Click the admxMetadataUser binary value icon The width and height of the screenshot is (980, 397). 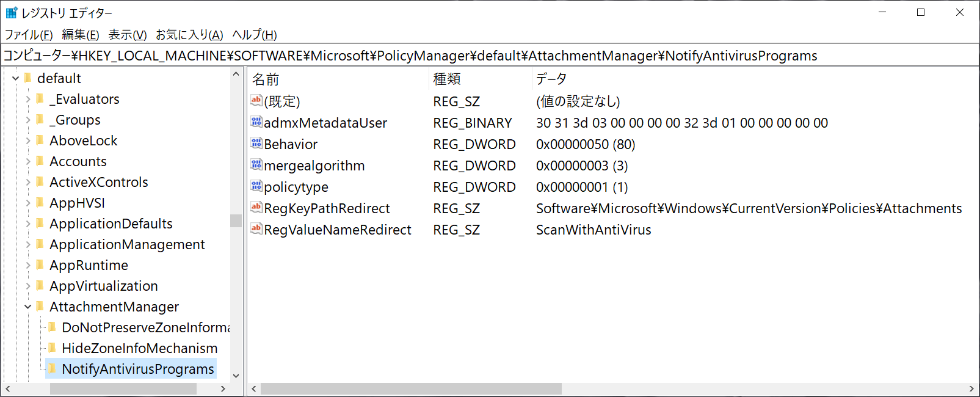256,122
